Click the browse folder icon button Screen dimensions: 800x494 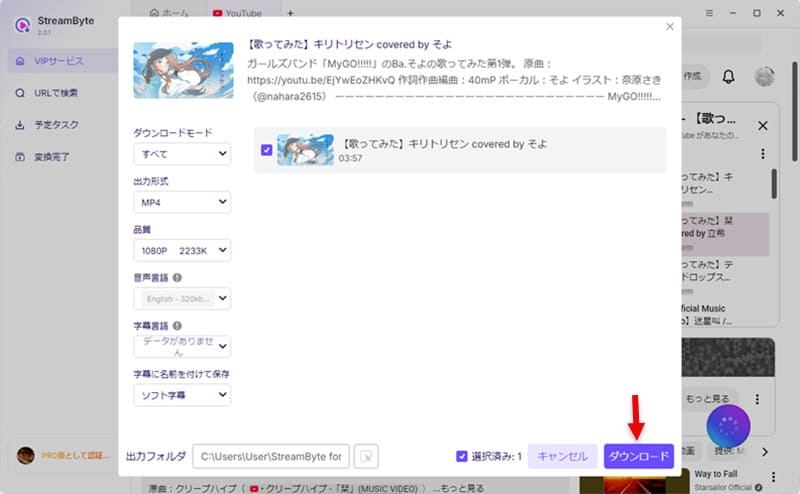[x=366, y=456]
